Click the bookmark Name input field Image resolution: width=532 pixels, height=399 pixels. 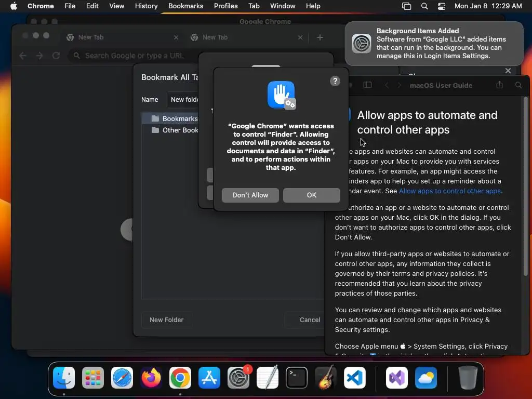point(183,99)
